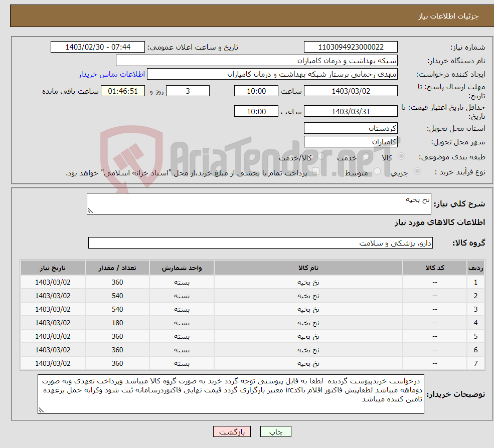Image resolution: width=494 pixels, height=448 pixels.
Task: Click the announcement date field 1403/02/30 - 07:44
Action: click(x=98, y=47)
